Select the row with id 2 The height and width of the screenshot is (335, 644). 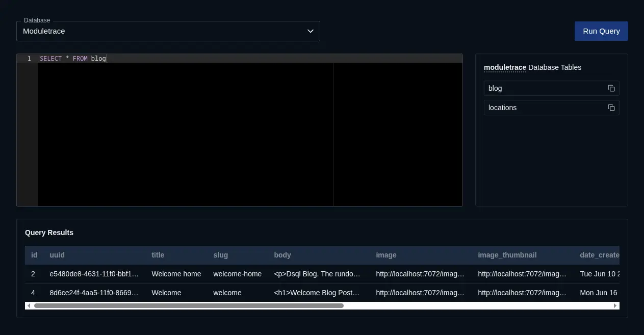pyautogui.click(x=204, y=274)
